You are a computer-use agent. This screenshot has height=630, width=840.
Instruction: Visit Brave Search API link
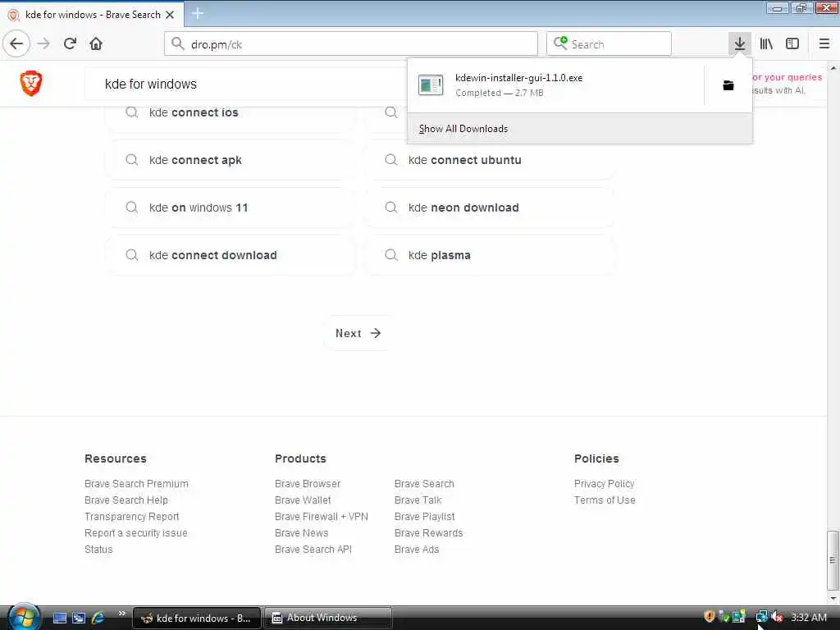pyautogui.click(x=313, y=549)
